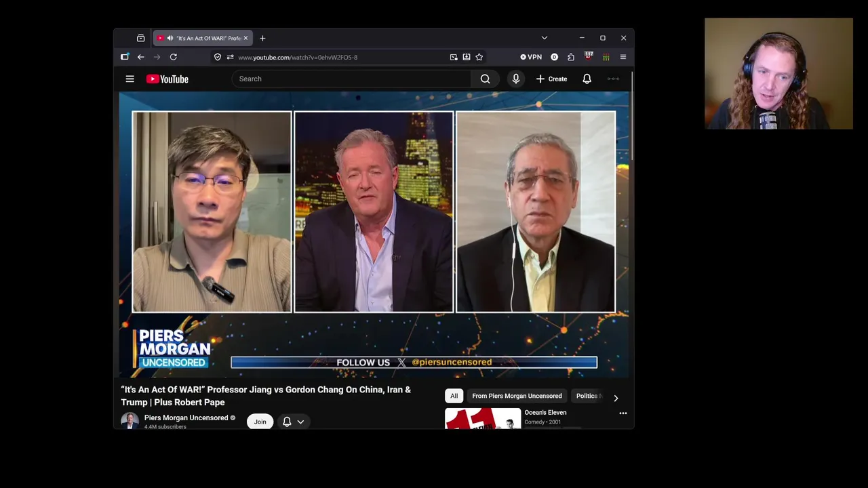Image resolution: width=868 pixels, height=488 pixels.
Task: Go back with browser back arrow
Action: pyautogui.click(x=140, y=57)
